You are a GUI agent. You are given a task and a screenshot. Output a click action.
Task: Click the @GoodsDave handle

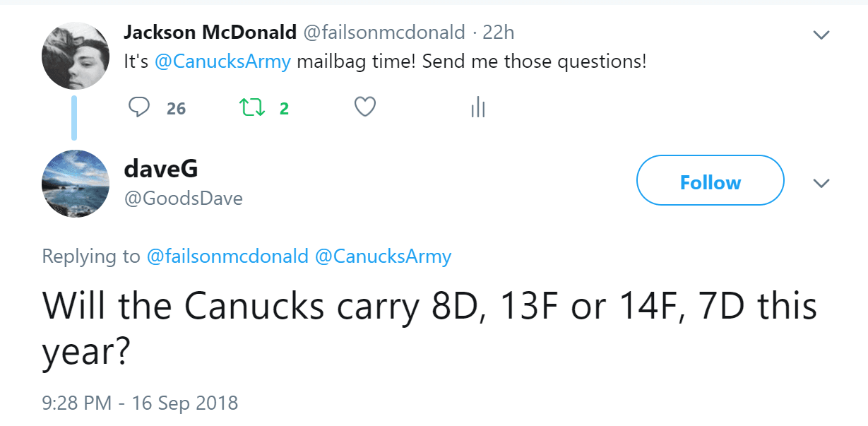click(183, 199)
